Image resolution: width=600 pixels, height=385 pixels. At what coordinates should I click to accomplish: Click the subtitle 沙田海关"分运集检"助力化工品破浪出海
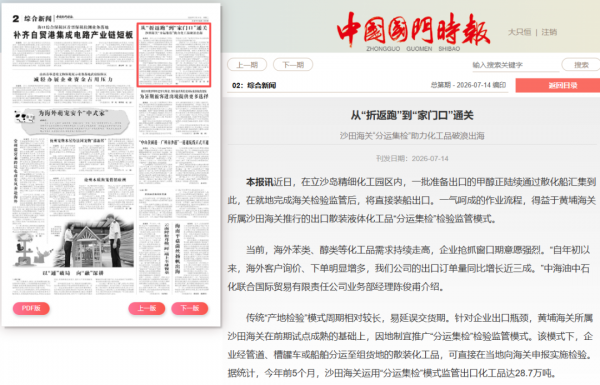(412, 136)
